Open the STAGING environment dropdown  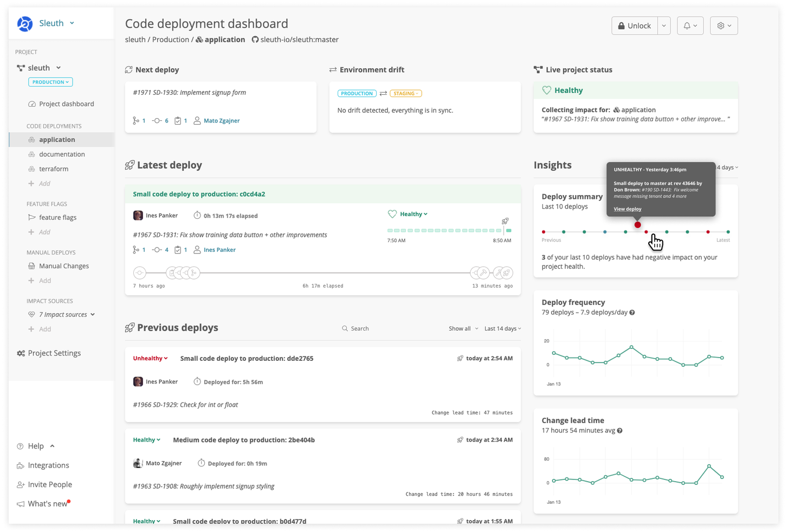(x=406, y=93)
